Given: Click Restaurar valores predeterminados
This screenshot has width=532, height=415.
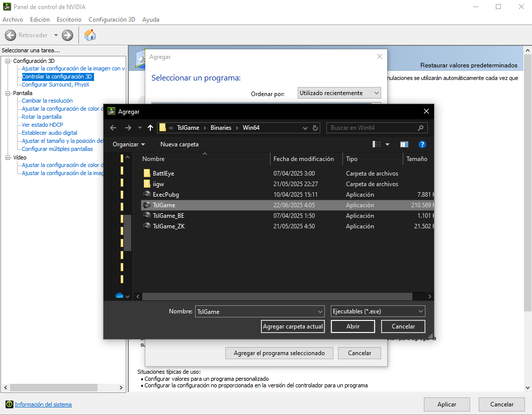Looking at the screenshot, I should pos(469,65).
